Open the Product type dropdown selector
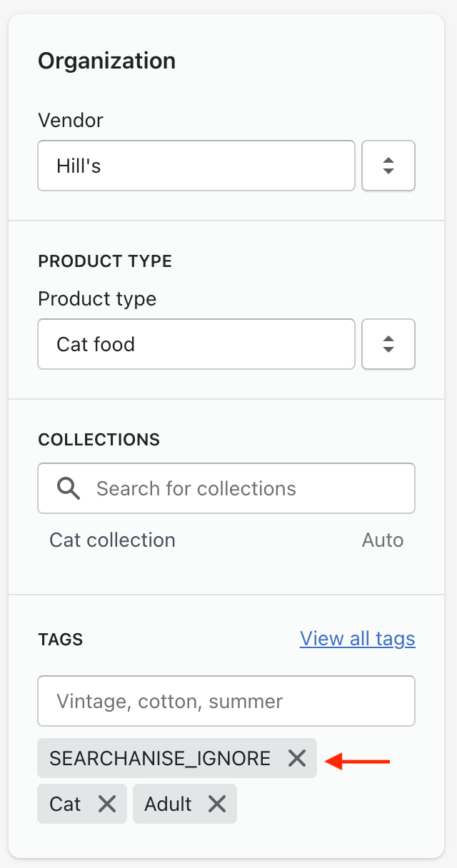This screenshot has width=457, height=868. (388, 344)
